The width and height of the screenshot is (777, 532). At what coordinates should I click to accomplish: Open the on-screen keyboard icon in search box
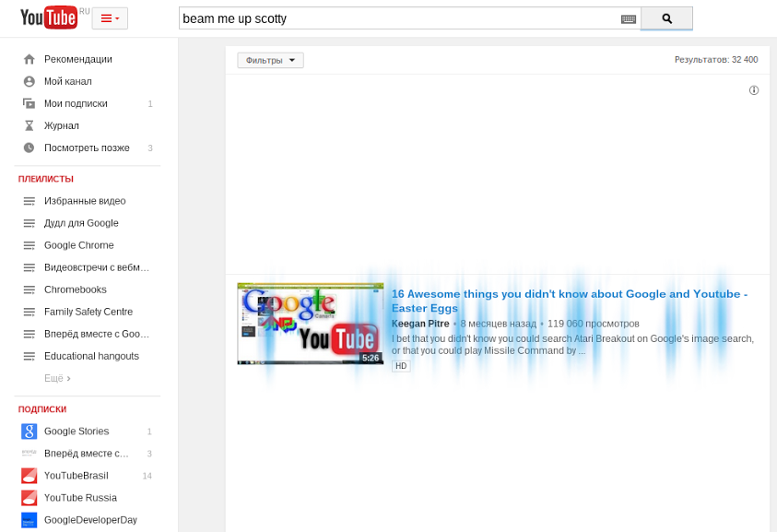point(629,18)
